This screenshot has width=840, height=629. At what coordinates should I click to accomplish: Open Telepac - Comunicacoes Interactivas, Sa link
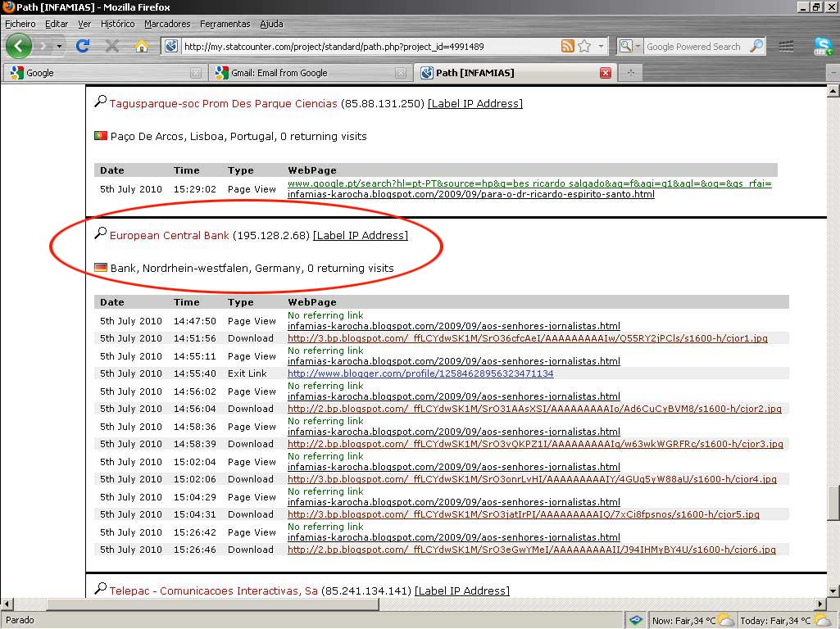214,591
